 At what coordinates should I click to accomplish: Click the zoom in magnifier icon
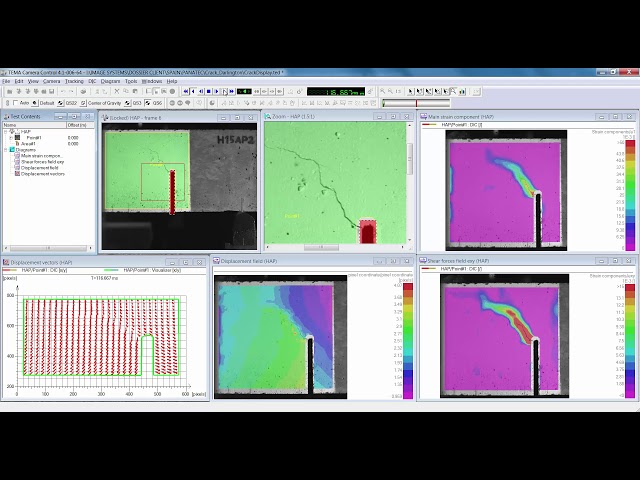[383, 91]
